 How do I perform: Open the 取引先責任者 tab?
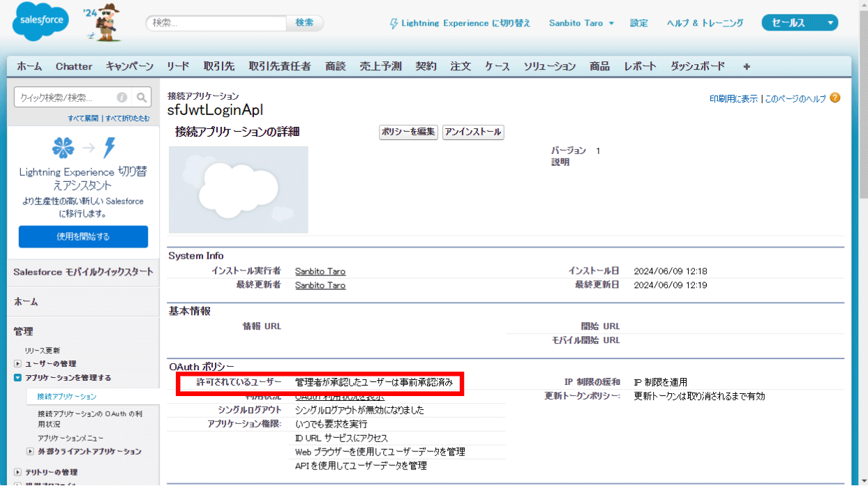tap(280, 66)
